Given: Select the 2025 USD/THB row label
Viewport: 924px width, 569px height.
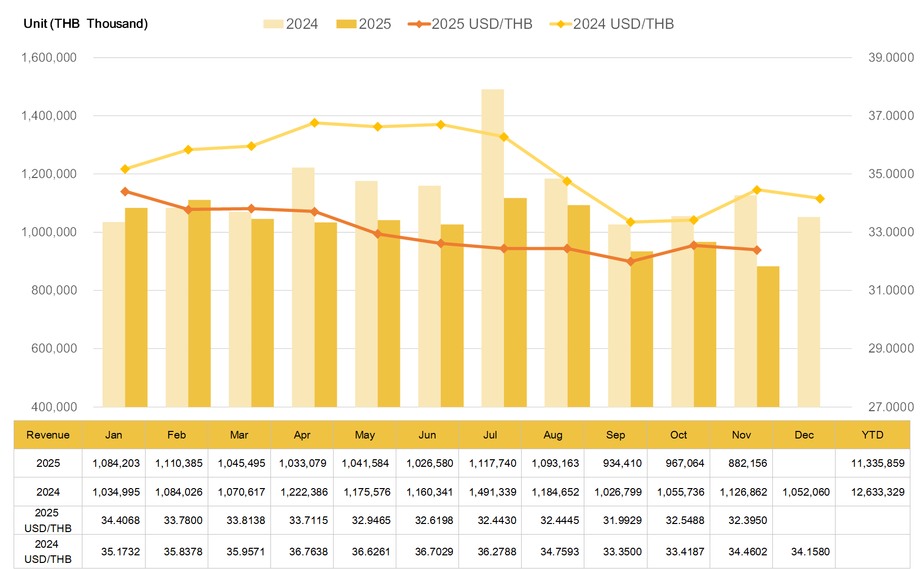Looking at the screenshot, I should click(48, 520).
